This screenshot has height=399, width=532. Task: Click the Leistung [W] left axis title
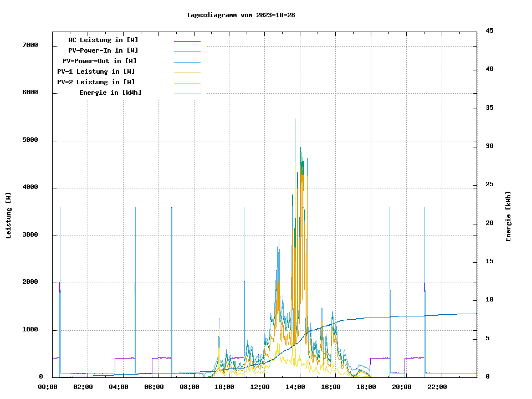pos(9,216)
